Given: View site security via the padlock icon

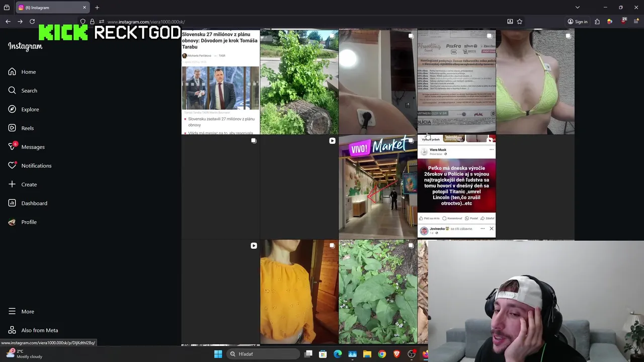Looking at the screenshot, I should 92,22.
